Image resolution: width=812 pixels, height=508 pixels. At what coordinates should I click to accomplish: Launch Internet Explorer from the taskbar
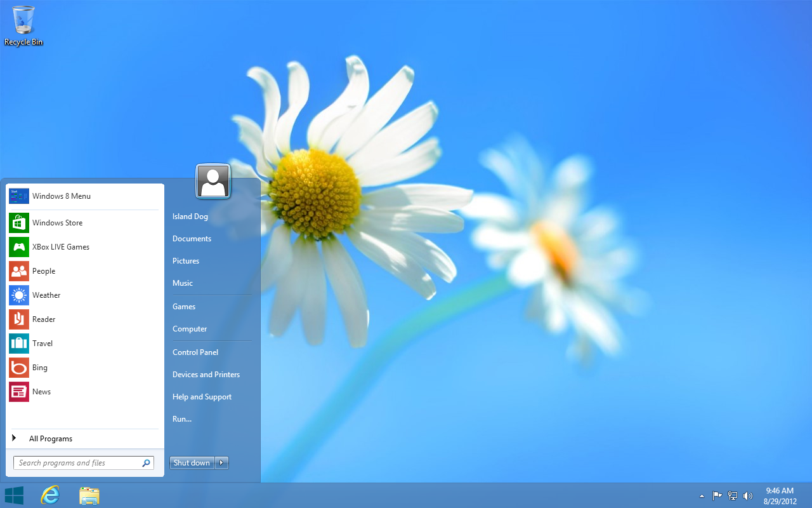tap(49, 495)
